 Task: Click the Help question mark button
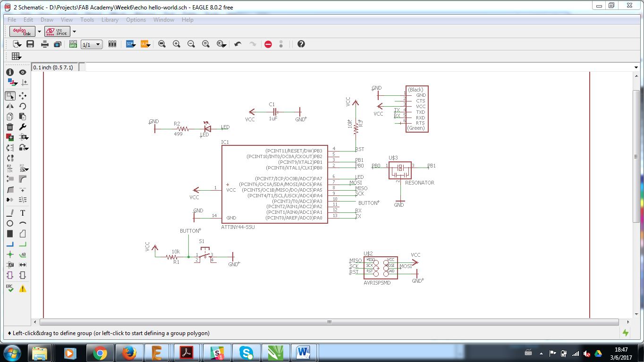[301, 44]
